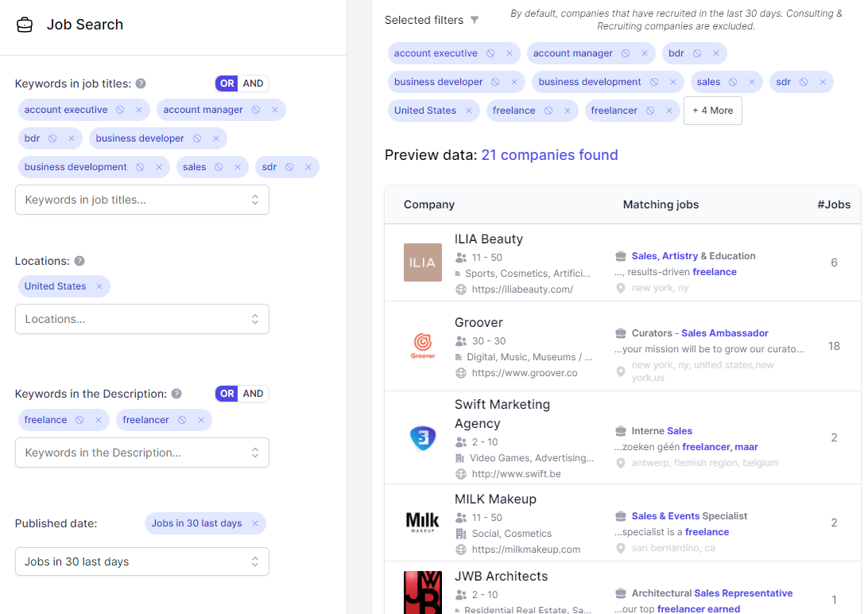Remove 'United States' tag from Locations panel
This screenshot has width=868, height=614.
pos(99,286)
